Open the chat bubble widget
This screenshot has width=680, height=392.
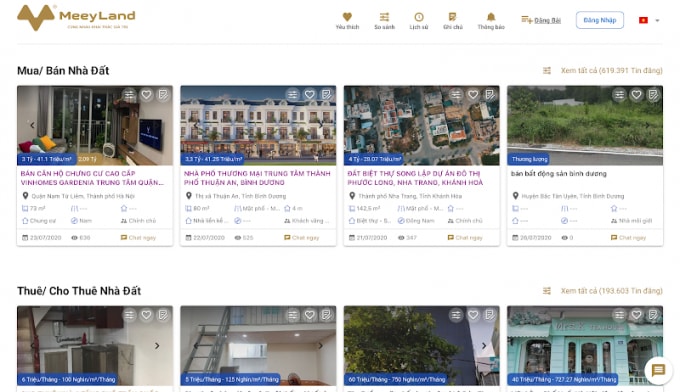(658, 370)
